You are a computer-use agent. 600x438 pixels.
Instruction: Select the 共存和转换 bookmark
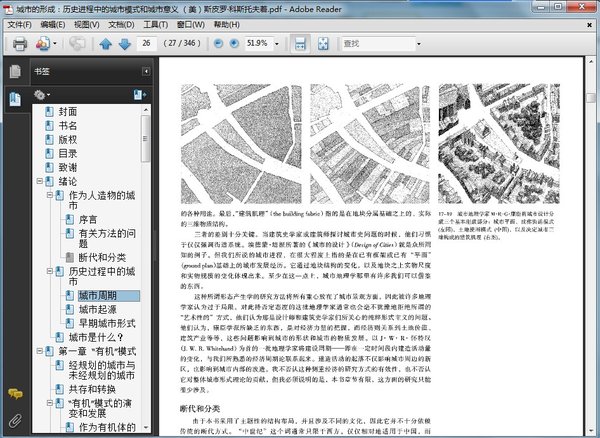[x=92, y=389]
